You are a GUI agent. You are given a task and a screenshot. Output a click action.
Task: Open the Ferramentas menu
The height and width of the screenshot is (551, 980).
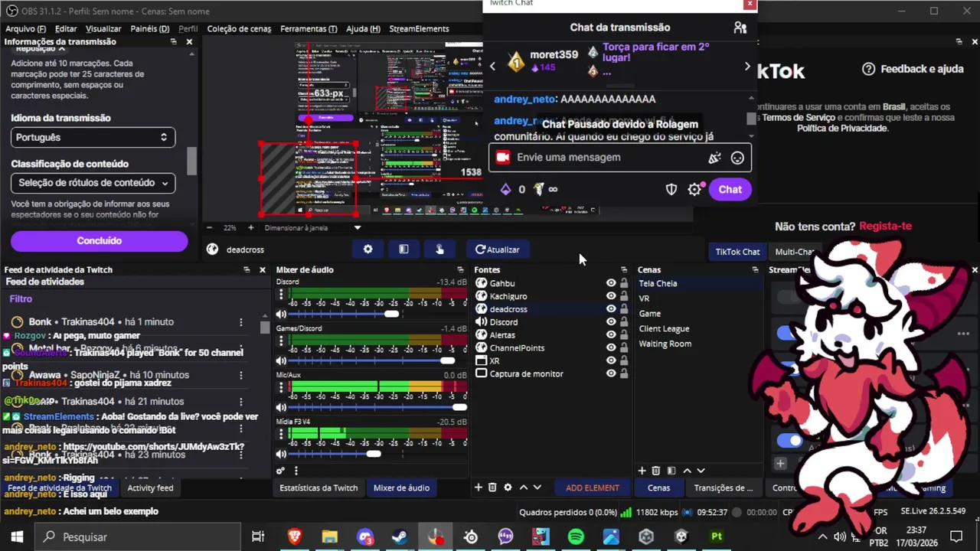[309, 29]
